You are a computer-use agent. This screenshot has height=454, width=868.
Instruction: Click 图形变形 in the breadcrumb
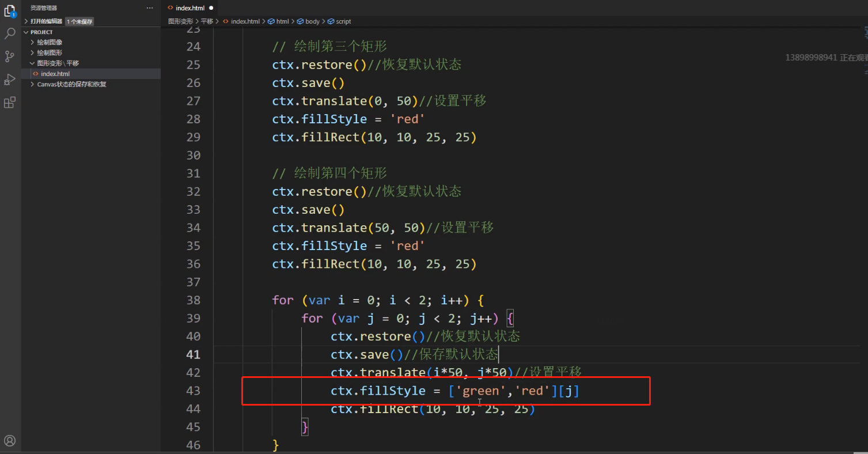[181, 21]
